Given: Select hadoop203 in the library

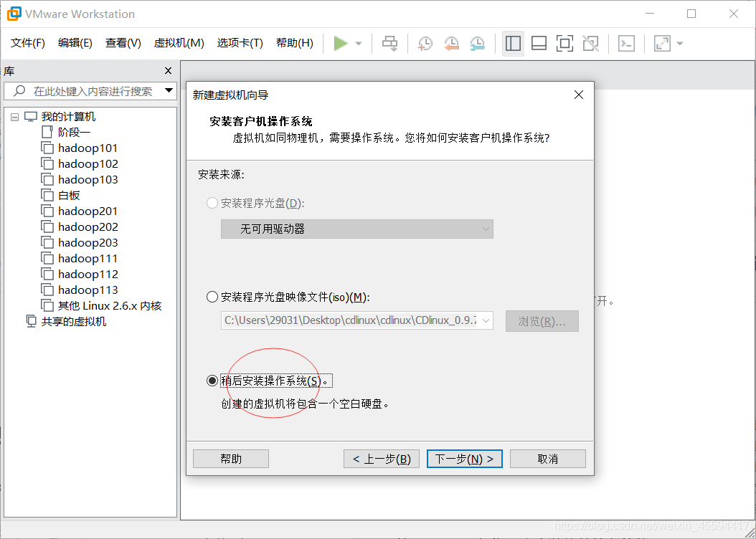Looking at the screenshot, I should [x=88, y=243].
